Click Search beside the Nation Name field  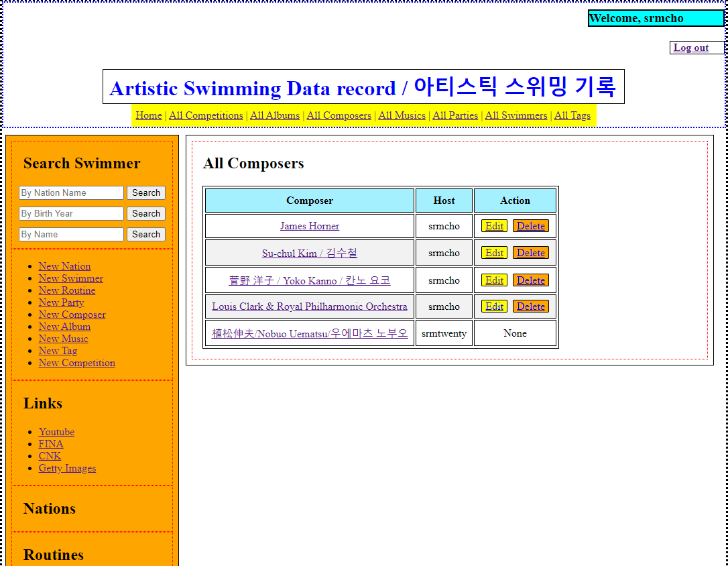tap(145, 192)
